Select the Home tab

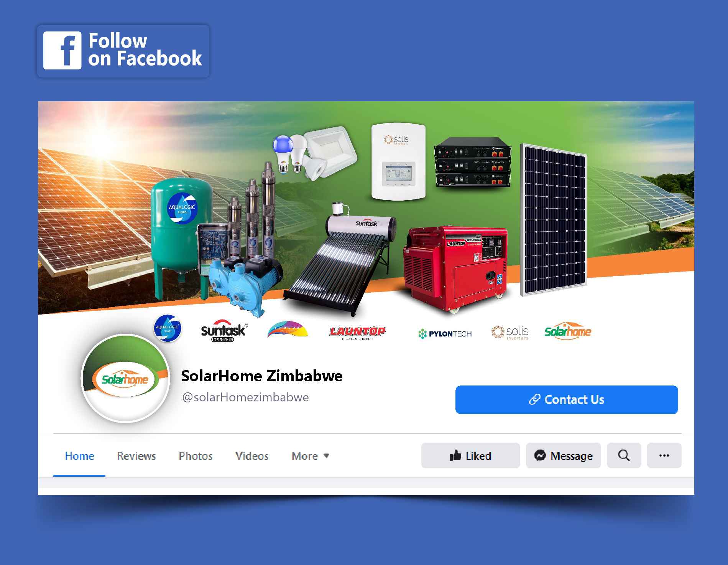point(79,456)
